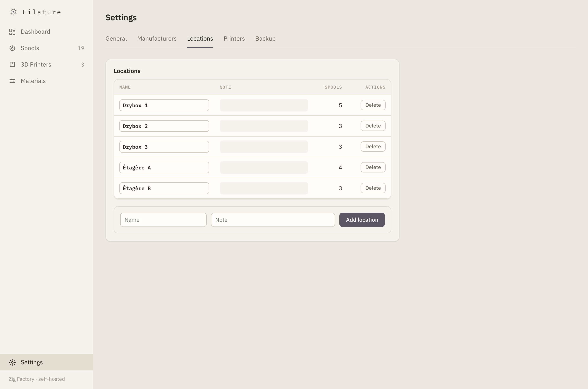Select the Locations tab
Viewport: 588px width, 389px height.
pos(200,39)
